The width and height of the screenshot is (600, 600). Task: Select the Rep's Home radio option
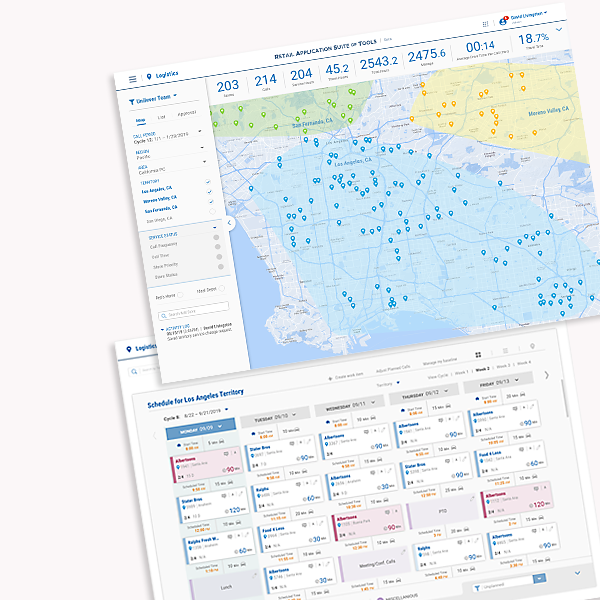pos(180,295)
